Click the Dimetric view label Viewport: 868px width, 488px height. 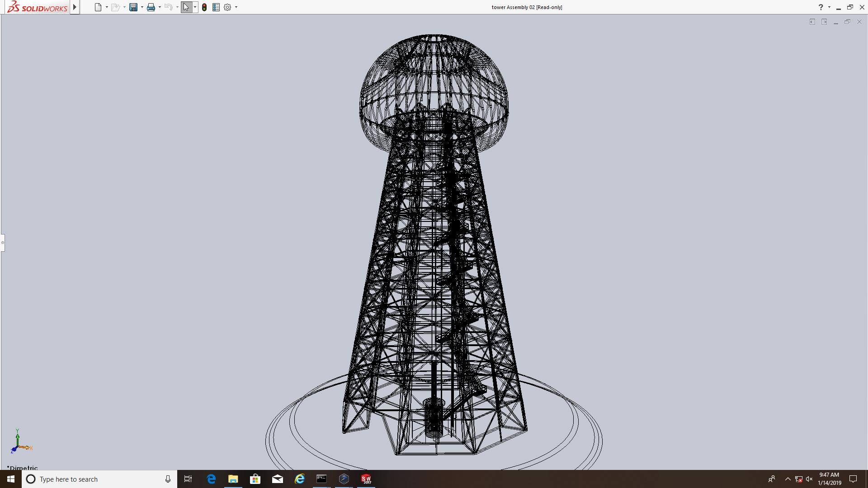coord(23,468)
